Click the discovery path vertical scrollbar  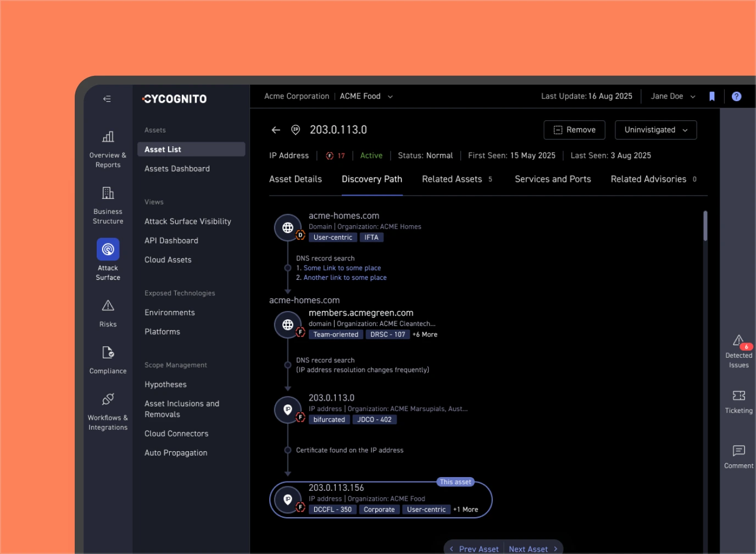(x=705, y=226)
